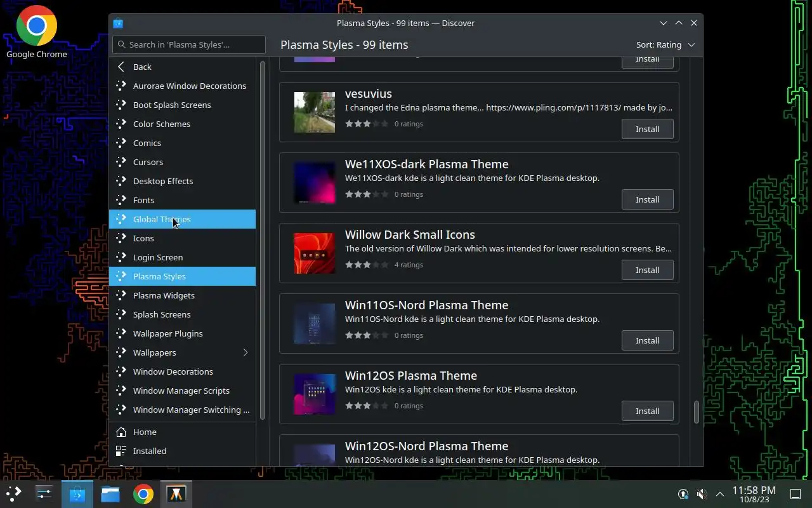Open the Window Decorations category
Image resolution: width=812 pixels, height=508 pixels.
click(x=183, y=371)
